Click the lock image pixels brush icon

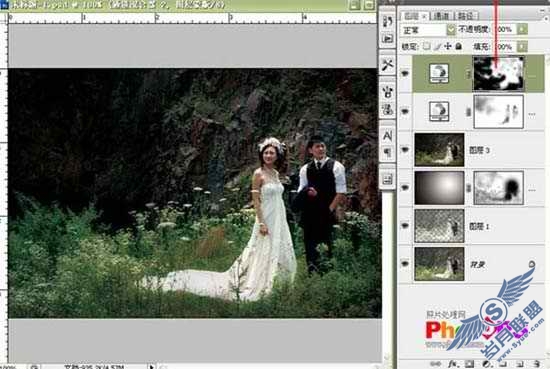tap(437, 46)
